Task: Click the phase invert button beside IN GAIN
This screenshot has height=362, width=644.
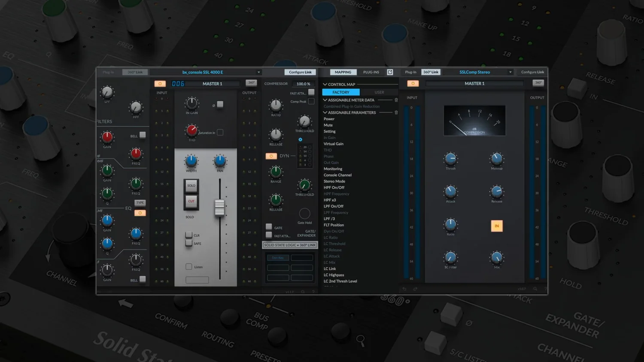Action: pos(220,104)
